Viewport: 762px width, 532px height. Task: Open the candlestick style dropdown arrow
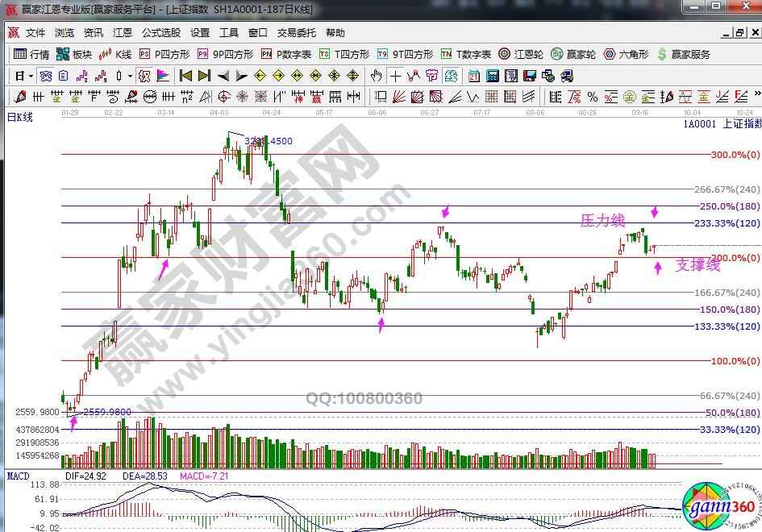coord(131,76)
